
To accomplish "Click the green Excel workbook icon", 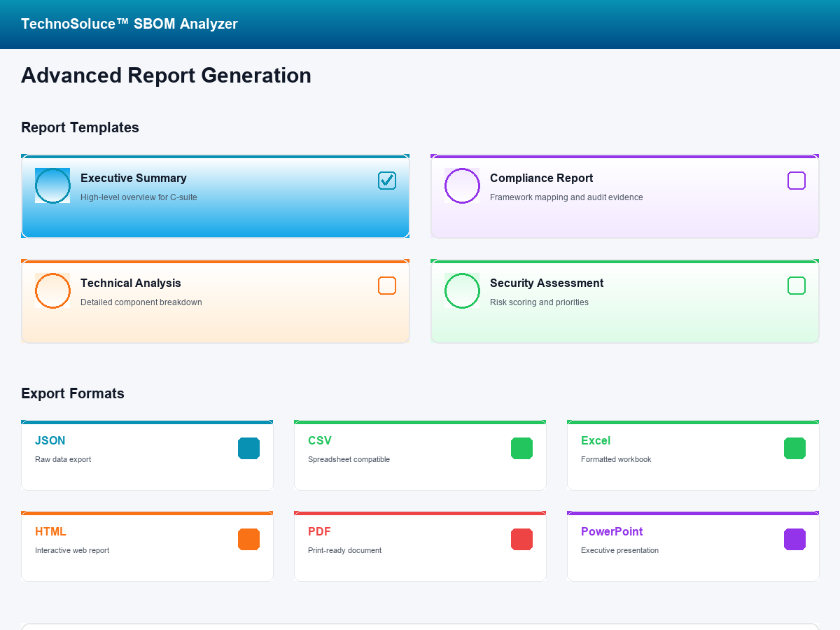I will (x=794, y=449).
